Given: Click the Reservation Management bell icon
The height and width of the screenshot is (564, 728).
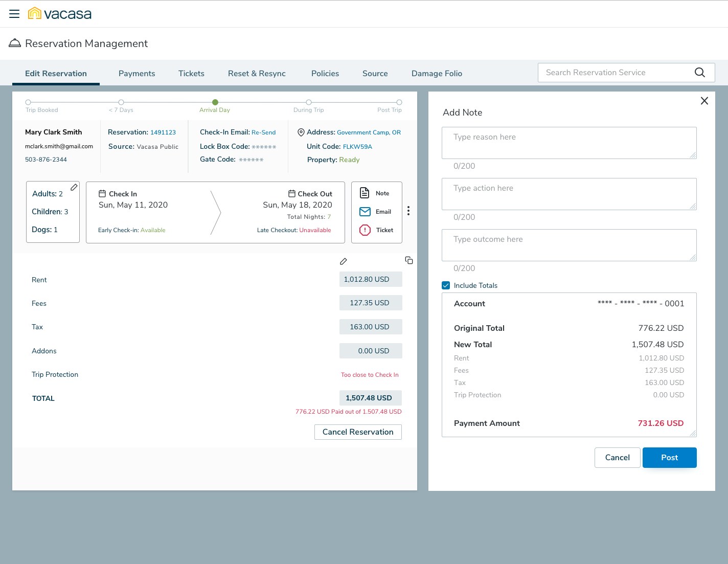Looking at the screenshot, I should pos(15,43).
